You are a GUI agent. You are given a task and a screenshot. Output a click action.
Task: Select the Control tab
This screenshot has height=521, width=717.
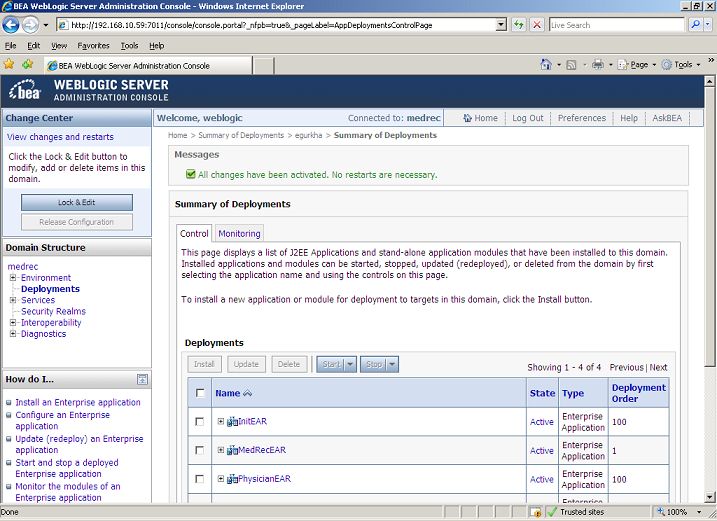(194, 234)
